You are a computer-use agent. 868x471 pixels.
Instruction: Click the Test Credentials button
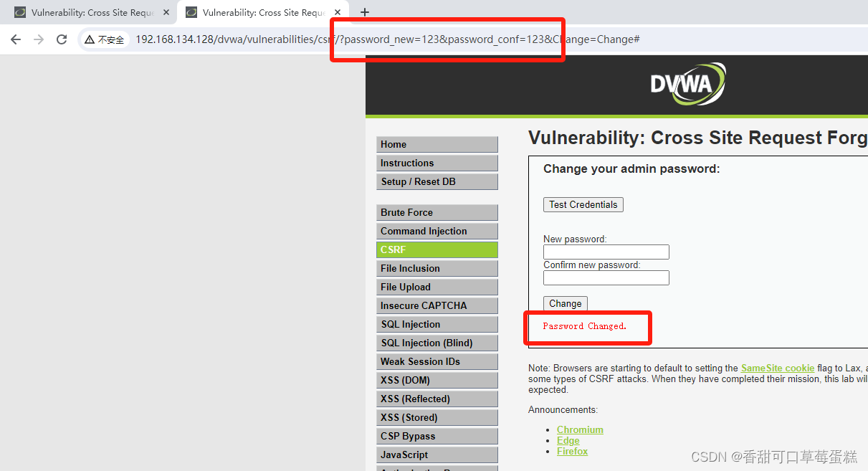583,204
